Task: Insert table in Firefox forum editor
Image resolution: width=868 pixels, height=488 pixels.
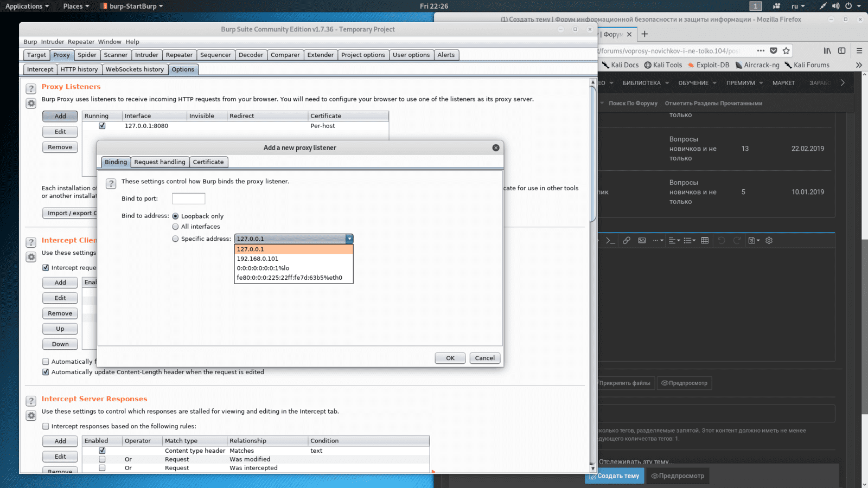Action: tap(705, 240)
